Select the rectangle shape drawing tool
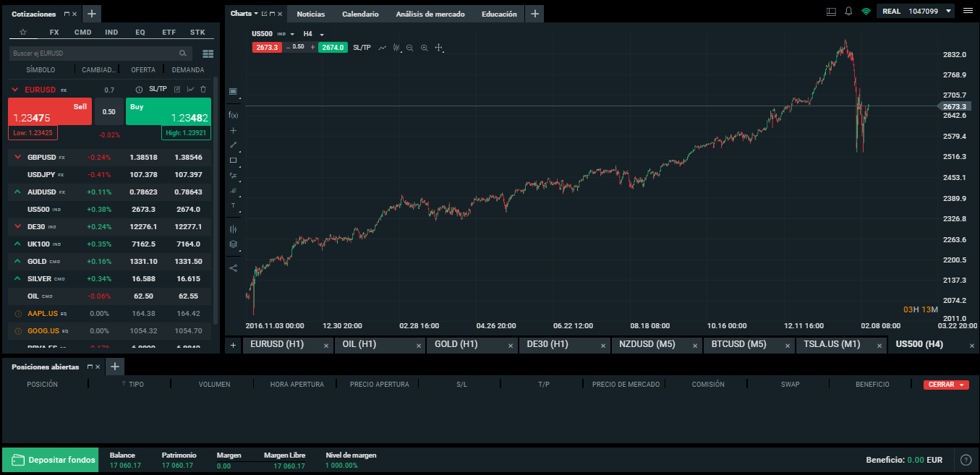Viewport: 980px width, 475px height. 233,161
